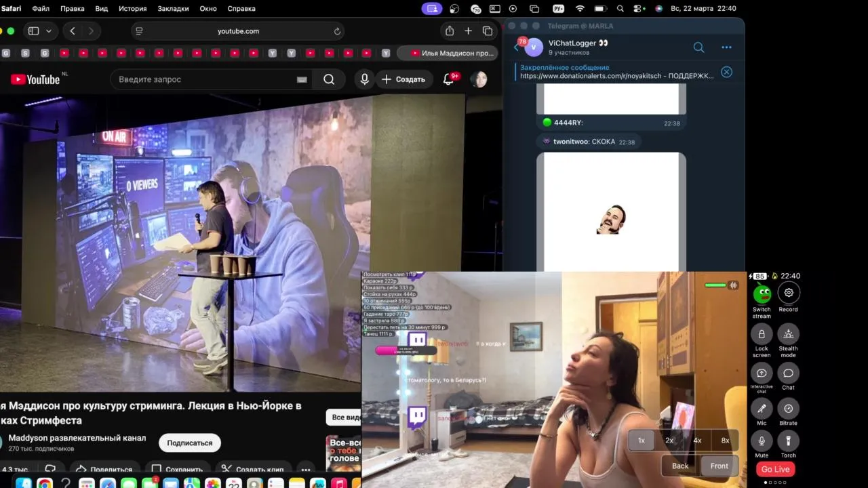Expand Safari tab group dropdown arrow

pos(49,31)
